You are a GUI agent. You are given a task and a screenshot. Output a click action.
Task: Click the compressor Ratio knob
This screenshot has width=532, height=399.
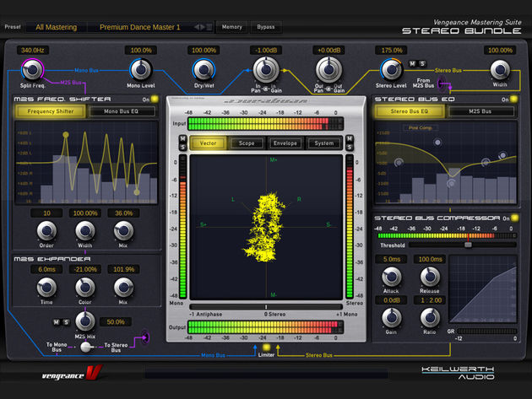[x=430, y=318]
